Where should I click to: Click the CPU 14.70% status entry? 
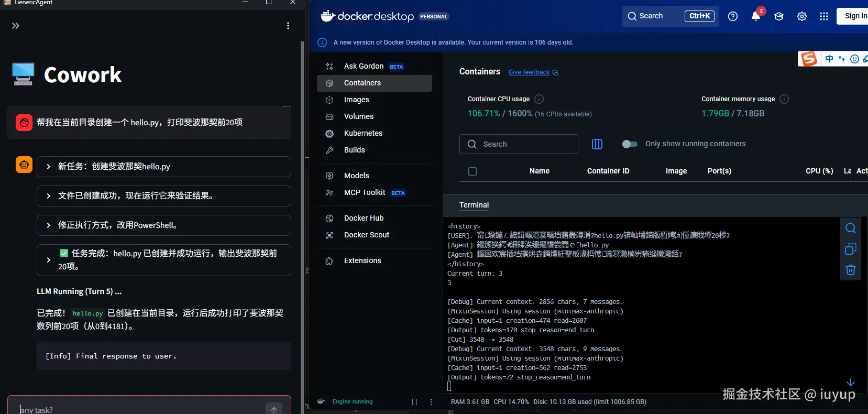(x=511, y=402)
